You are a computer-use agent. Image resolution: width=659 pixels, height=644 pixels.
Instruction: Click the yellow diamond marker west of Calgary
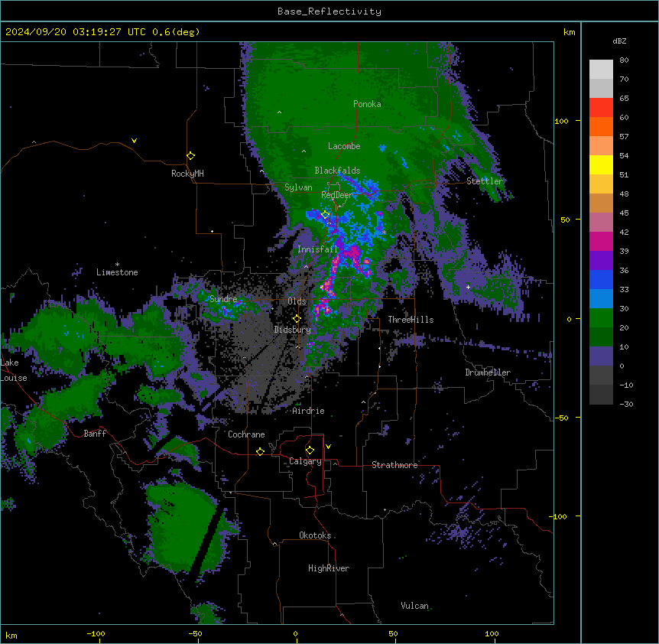point(260,451)
